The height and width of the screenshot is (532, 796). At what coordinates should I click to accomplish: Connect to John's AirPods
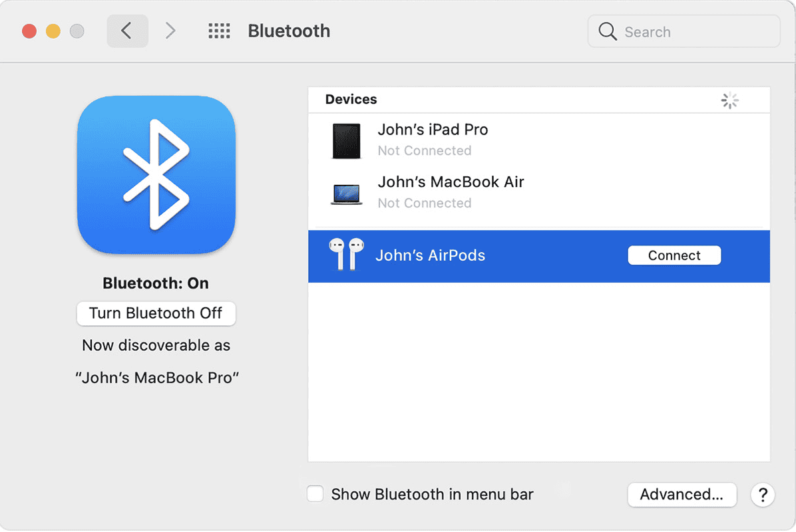pyautogui.click(x=674, y=255)
